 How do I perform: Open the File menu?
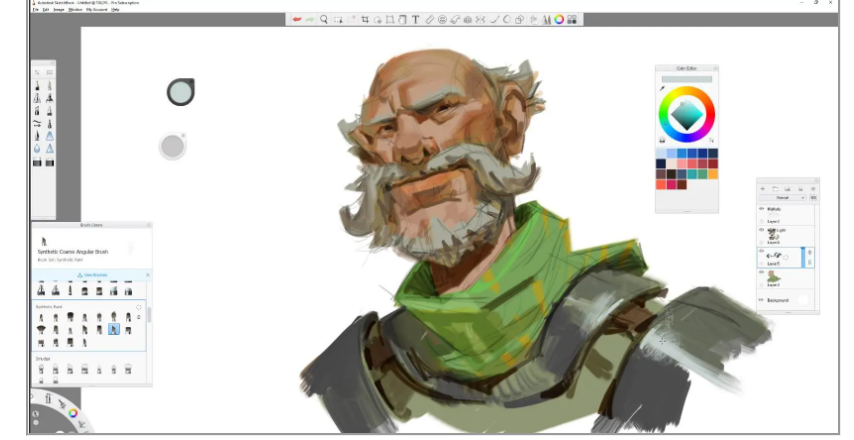click(x=35, y=9)
